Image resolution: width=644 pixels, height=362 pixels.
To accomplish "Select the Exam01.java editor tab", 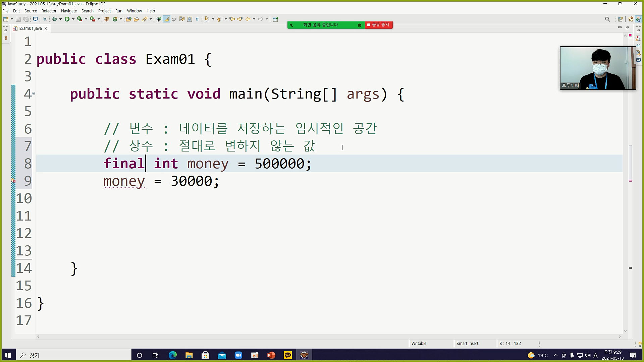I will point(30,28).
